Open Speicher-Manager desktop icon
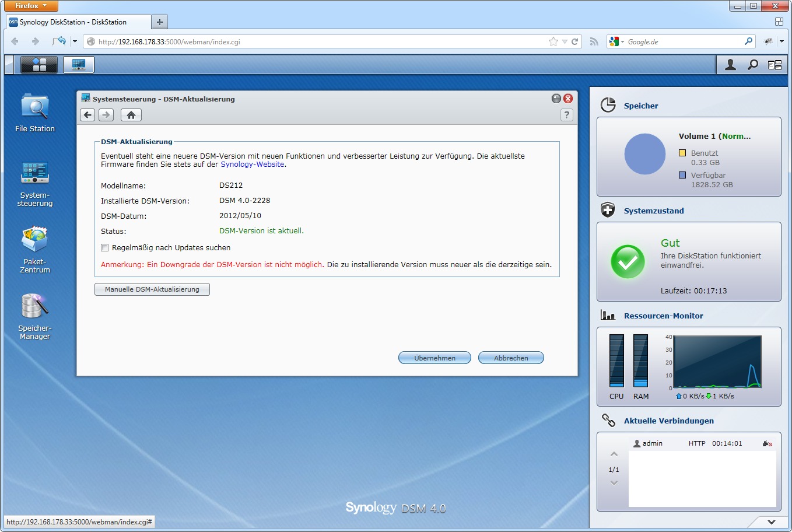 pos(35,316)
